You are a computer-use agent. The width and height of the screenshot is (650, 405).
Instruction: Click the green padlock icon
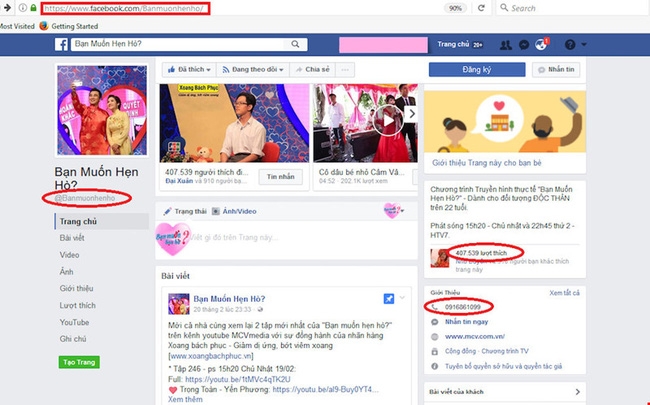coord(33,7)
